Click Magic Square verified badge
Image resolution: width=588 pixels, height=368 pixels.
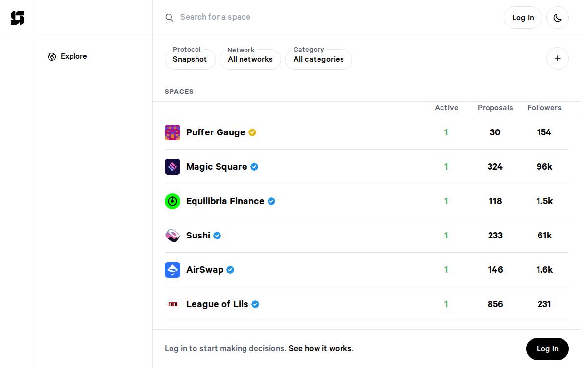coord(254,167)
